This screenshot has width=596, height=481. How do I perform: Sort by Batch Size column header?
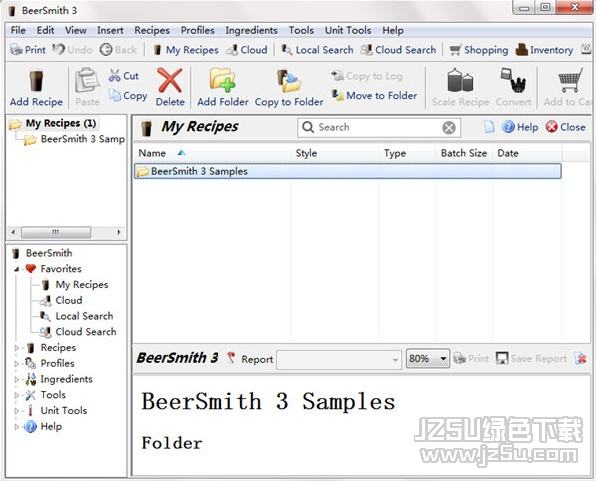(464, 153)
